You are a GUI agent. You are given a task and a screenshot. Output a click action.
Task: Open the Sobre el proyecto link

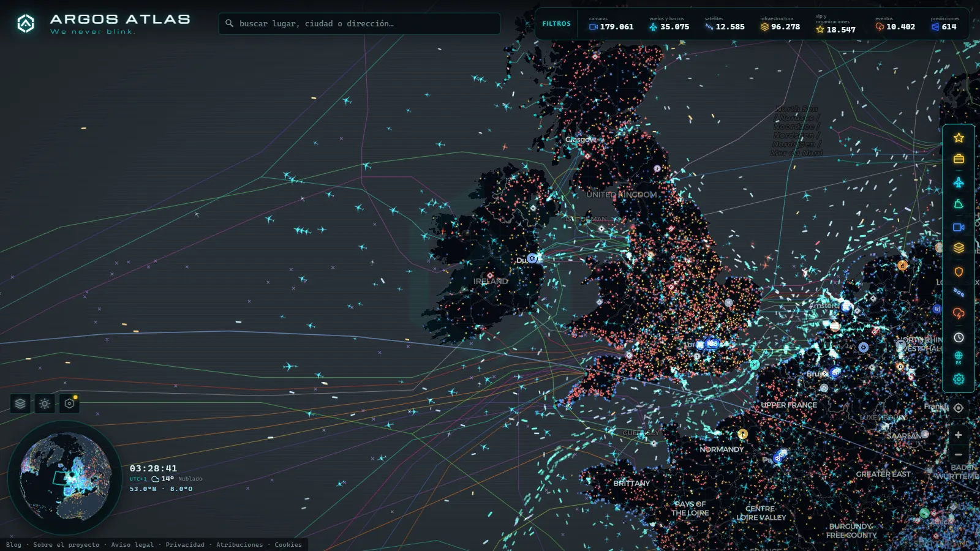[66, 544]
